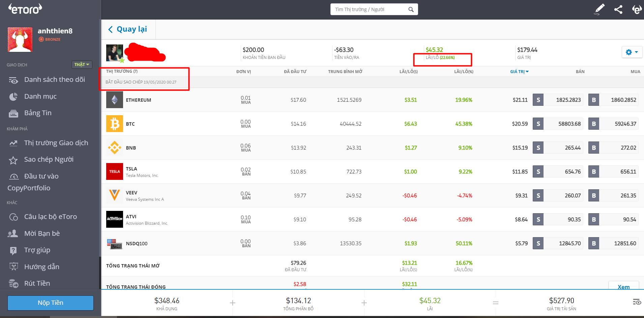Click the BNB buy price 272.02
Image resolution: width=644 pixels, height=318 pixels.
tap(619, 148)
